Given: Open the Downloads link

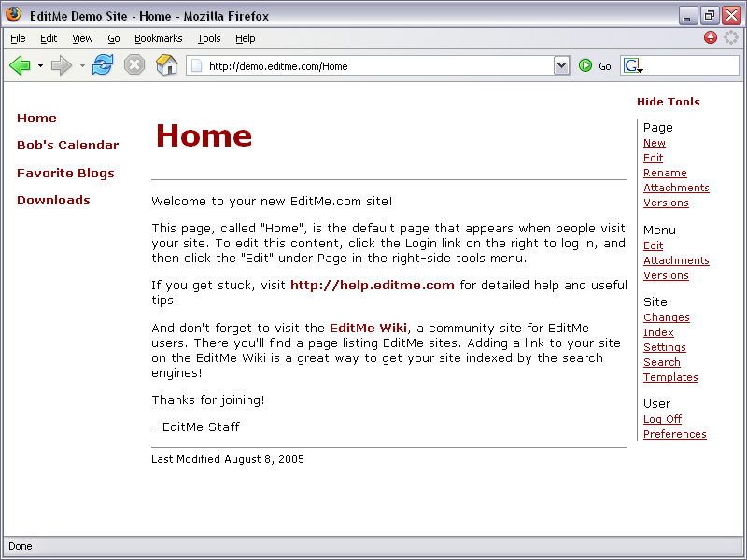Looking at the screenshot, I should [53, 201].
